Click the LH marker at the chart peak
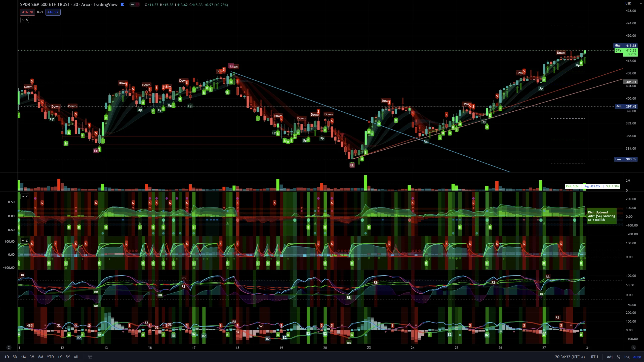The width and height of the screenshot is (644, 362). coord(230,66)
